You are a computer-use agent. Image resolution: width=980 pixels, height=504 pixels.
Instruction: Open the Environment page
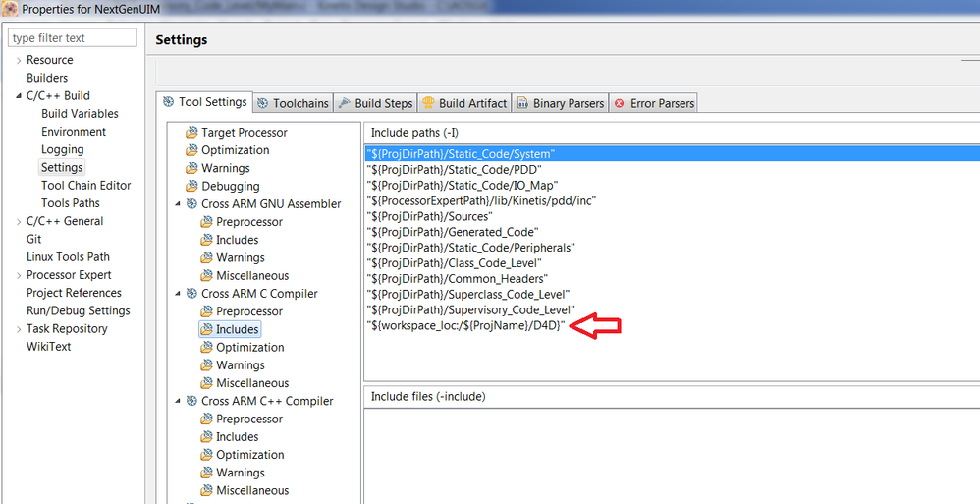[74, 132]
